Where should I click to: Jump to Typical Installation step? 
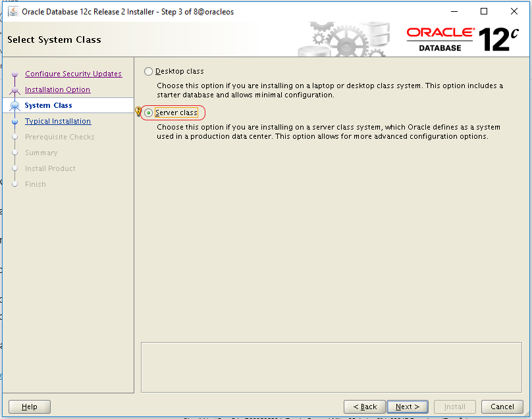click(x=58, y=121)
